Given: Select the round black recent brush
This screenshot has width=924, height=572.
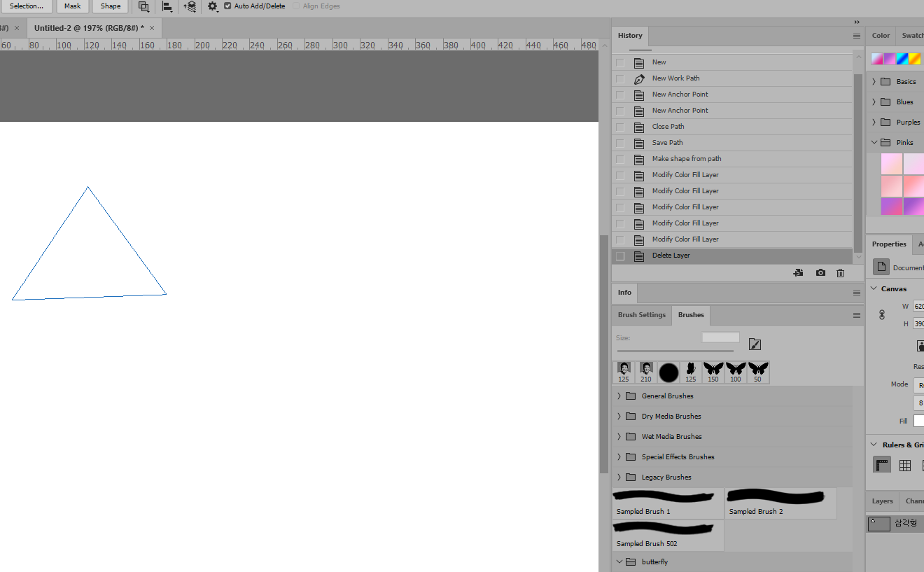Looking at the screenshot, I should 668,372.
